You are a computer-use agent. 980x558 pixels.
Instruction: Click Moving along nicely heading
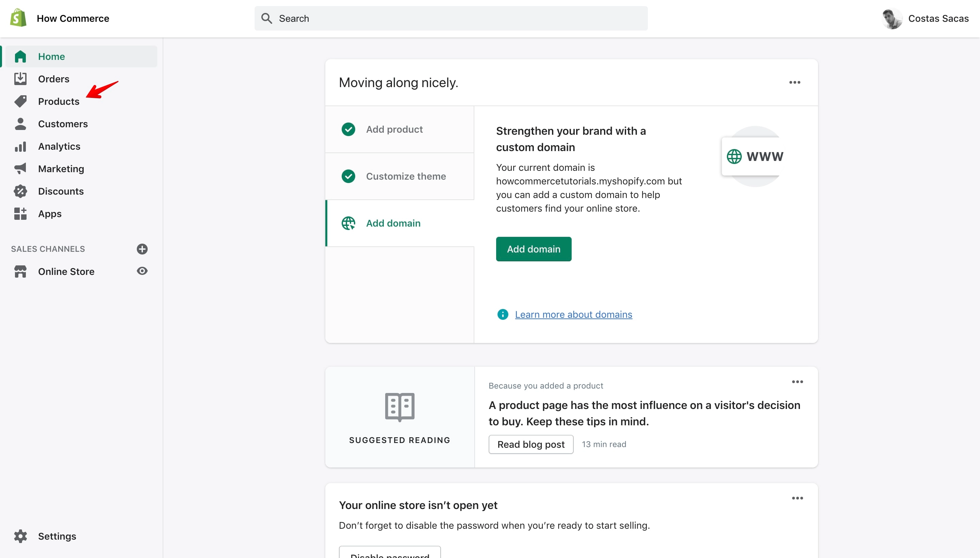pyautogui.click(x=398, y=82)
